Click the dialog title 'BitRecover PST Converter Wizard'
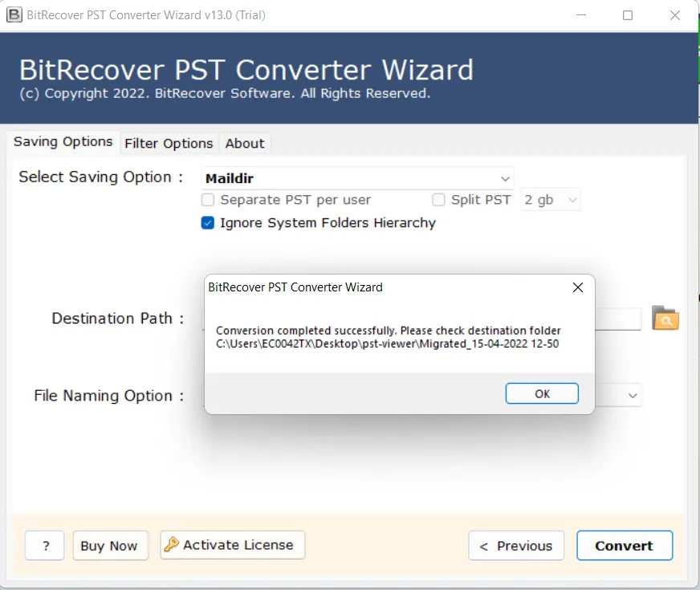 tap(295, 287)
